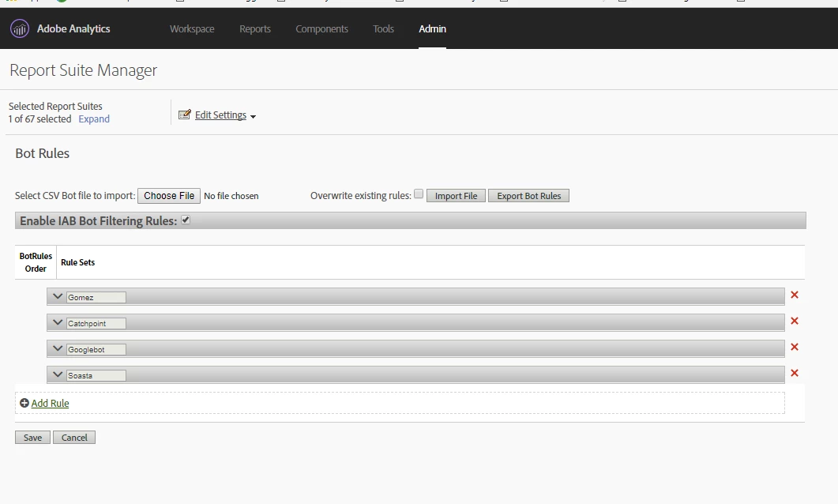Open the Tools menu
Image resolution: width=838 pixels, height=504 pixels.
pyautogui.click(x=383, y=29)
